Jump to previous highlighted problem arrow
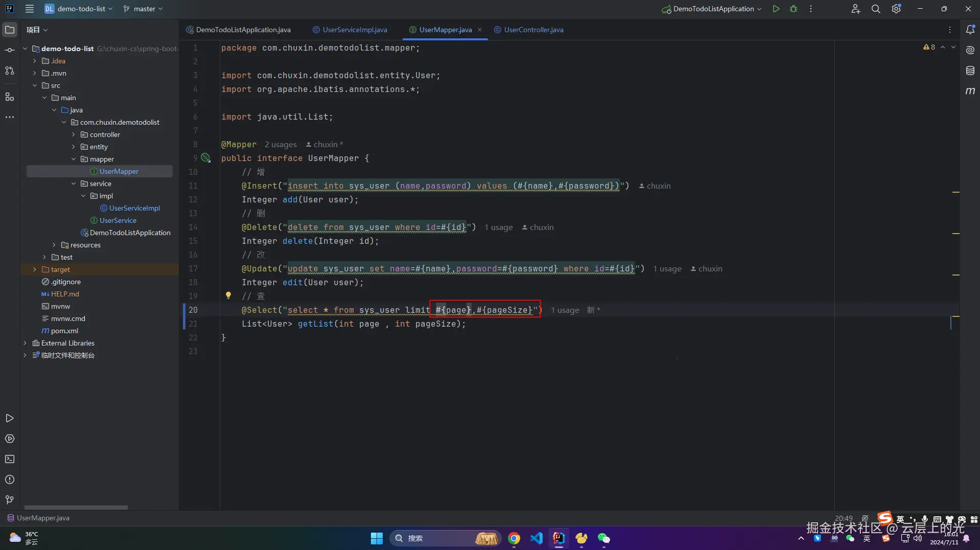The image size is (980, 550). click(943, 47)
